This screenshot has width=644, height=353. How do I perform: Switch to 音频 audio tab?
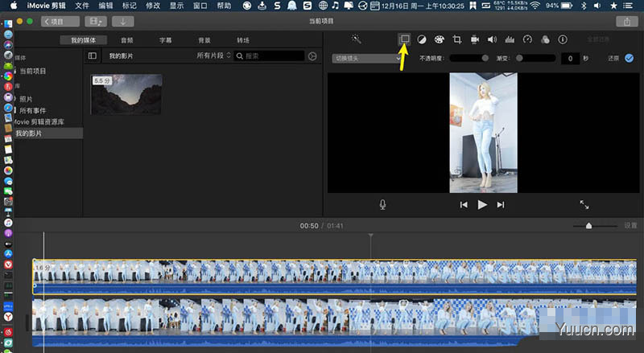(x=127, y=40)
